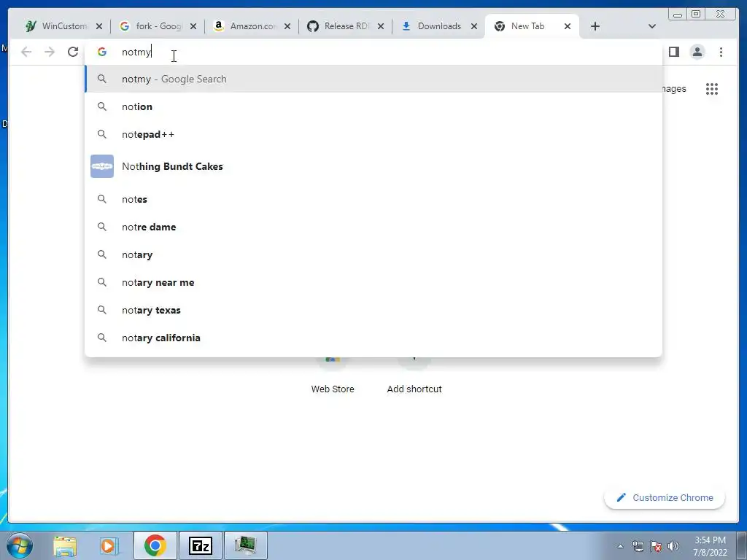747x560 pixels.
Task: Open the network tray icon
Action: tap(638, 546)
